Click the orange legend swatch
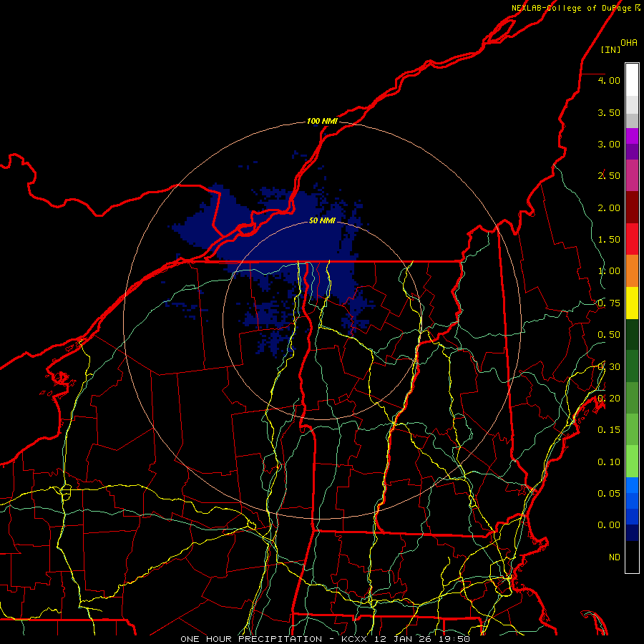The width and height of the screenshot is (644, 644). (x=632, y=271)
